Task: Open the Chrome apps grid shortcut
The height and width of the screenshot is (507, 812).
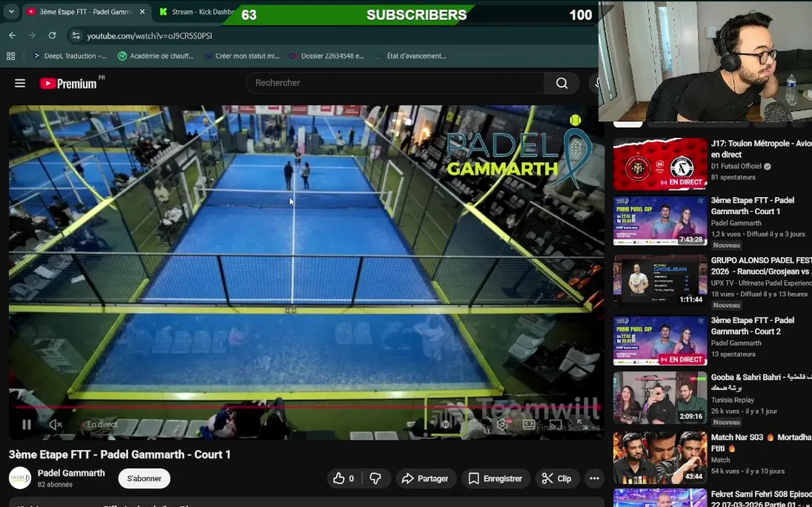Action: 11,56
